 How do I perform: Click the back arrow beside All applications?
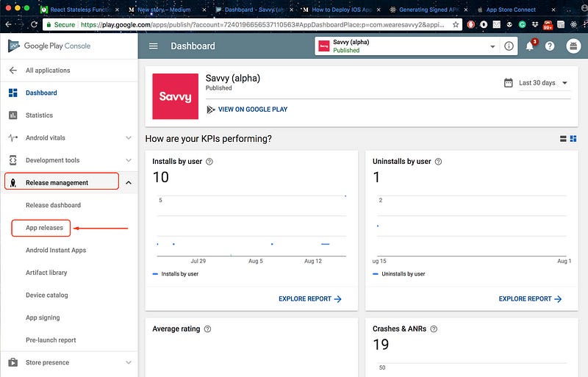pos(13,70)
